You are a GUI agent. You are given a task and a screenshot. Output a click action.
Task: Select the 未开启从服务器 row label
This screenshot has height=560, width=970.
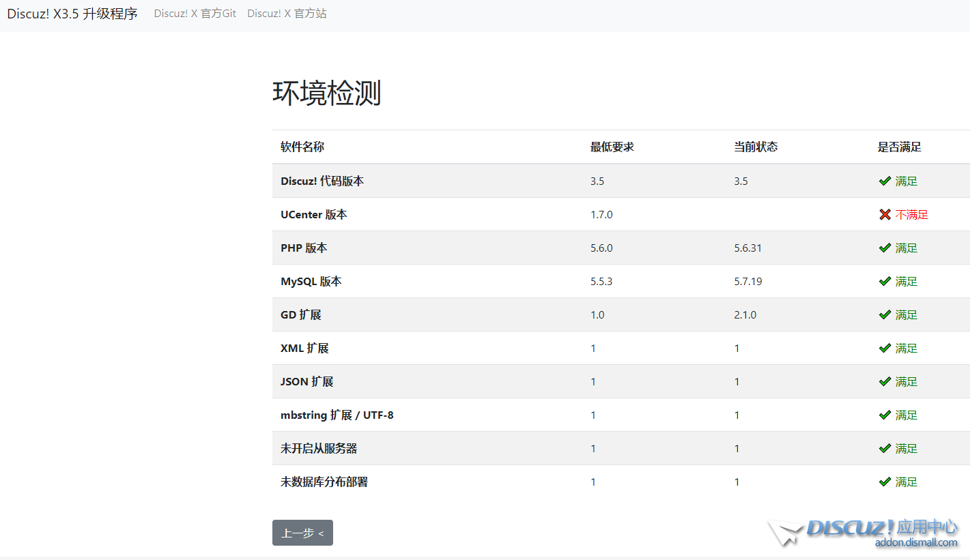tap(319, 448)
